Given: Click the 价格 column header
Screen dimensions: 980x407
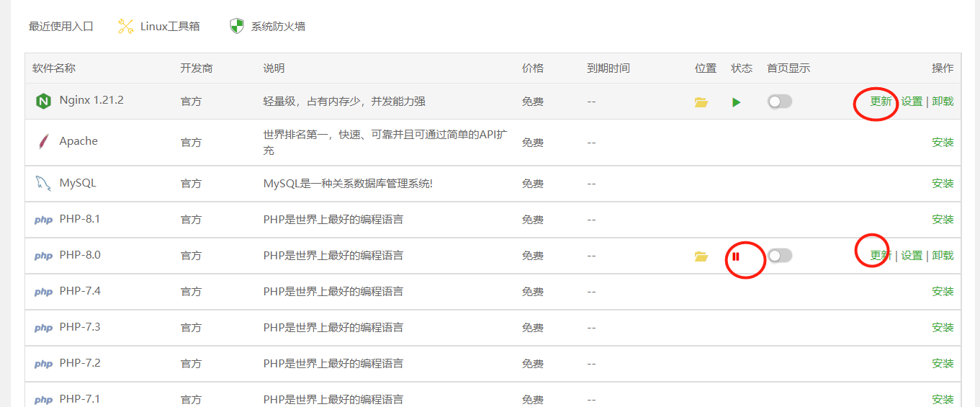Looking at the screenshot, I should 533,68.
